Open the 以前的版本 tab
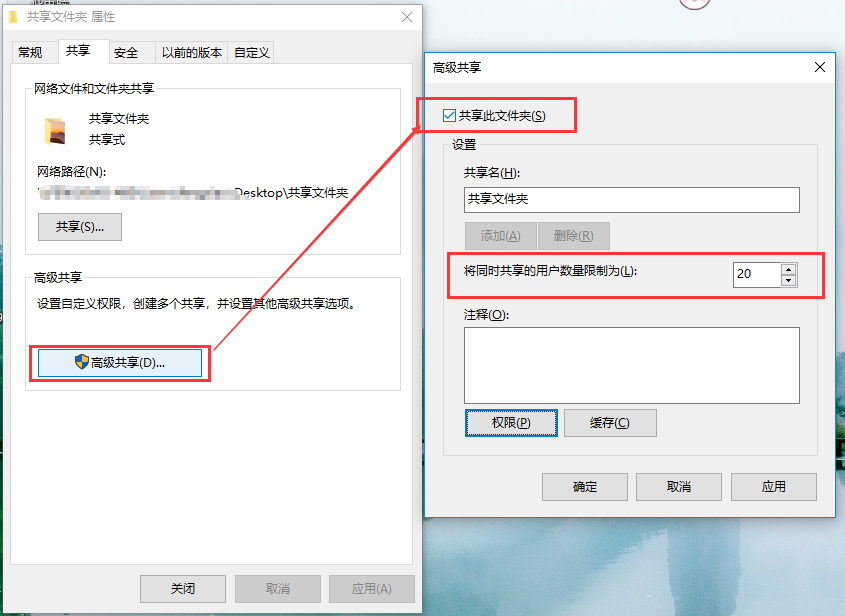The height and width of the screenshot is (616, 845). tap(192, 52)
